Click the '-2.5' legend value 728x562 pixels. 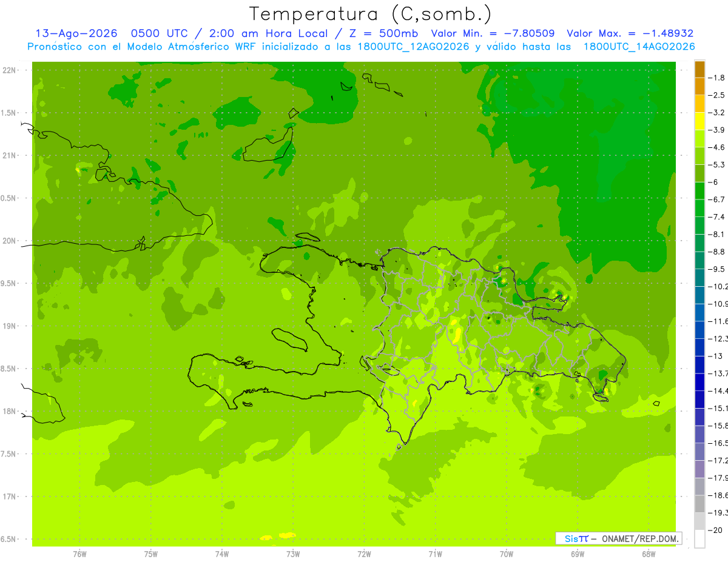[x=718, y=95]
